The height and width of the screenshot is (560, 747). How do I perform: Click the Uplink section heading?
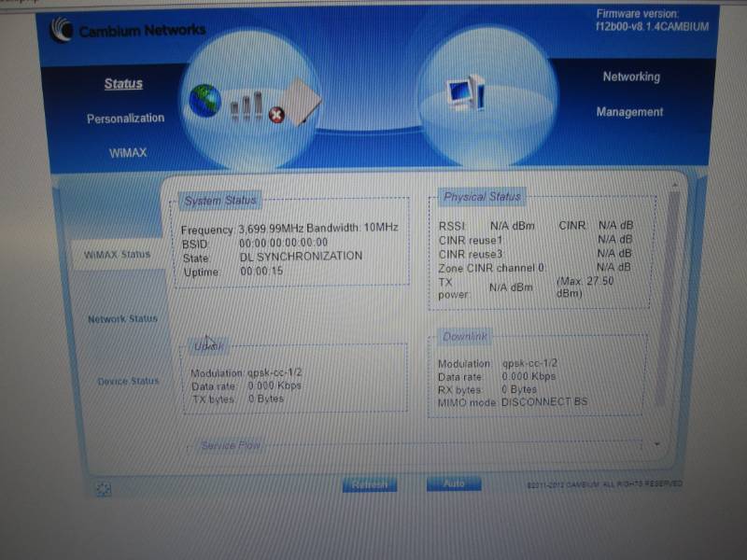point(208,345)
